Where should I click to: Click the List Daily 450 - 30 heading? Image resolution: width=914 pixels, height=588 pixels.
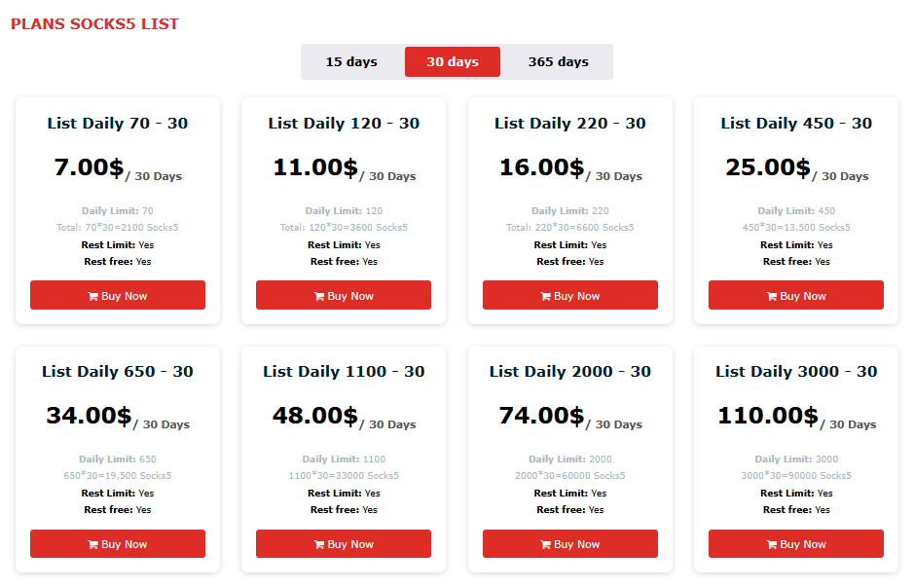[796, 124]
